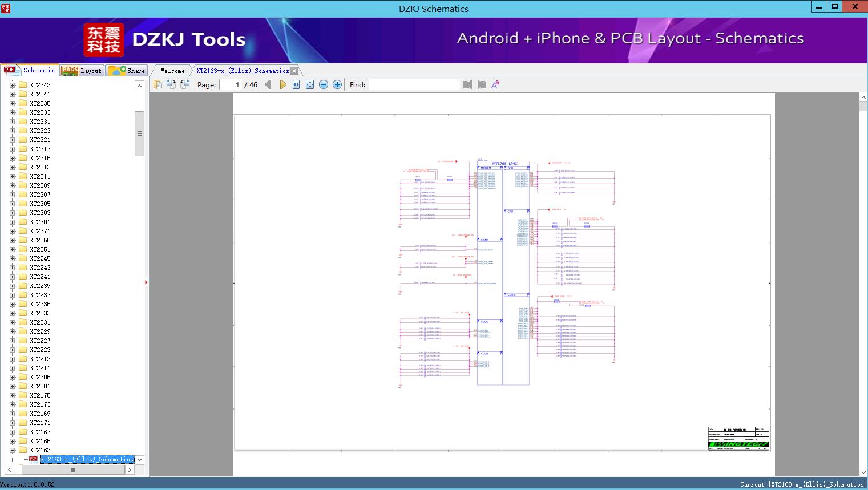Click the left panel collapse arrow handle
Viewport: 868px width, 490px height.
tap(146, 282)
